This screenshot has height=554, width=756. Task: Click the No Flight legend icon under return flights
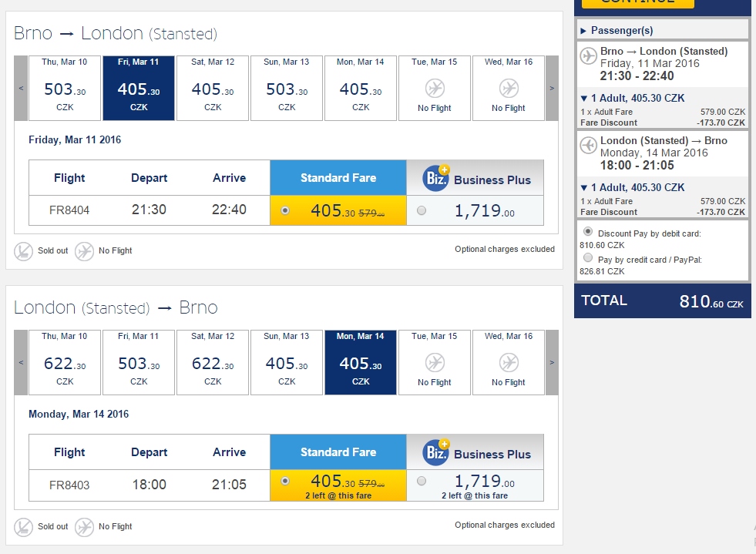(x=84, y=527)
